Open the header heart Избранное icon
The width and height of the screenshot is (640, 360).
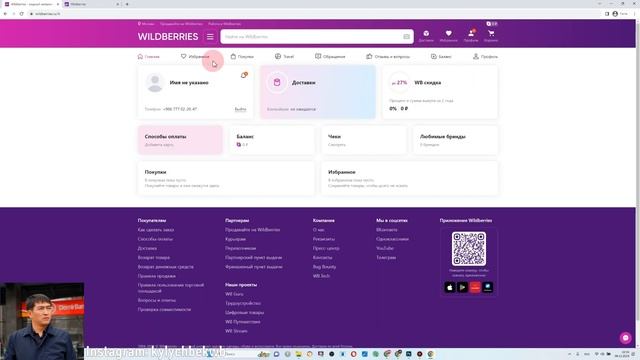[449, 36]
